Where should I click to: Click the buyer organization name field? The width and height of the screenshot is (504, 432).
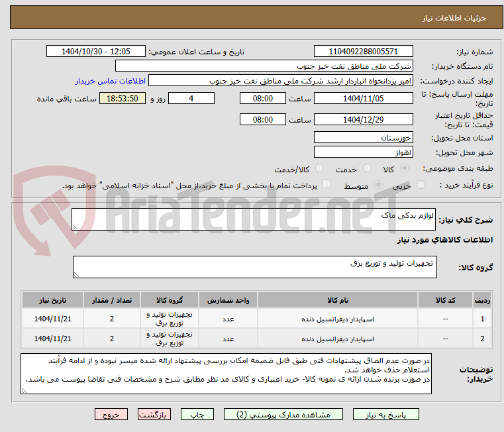coord(264,66)
